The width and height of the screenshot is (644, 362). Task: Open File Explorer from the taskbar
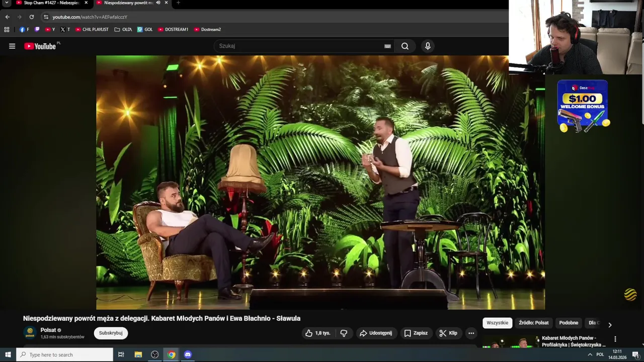pos(138,354)
